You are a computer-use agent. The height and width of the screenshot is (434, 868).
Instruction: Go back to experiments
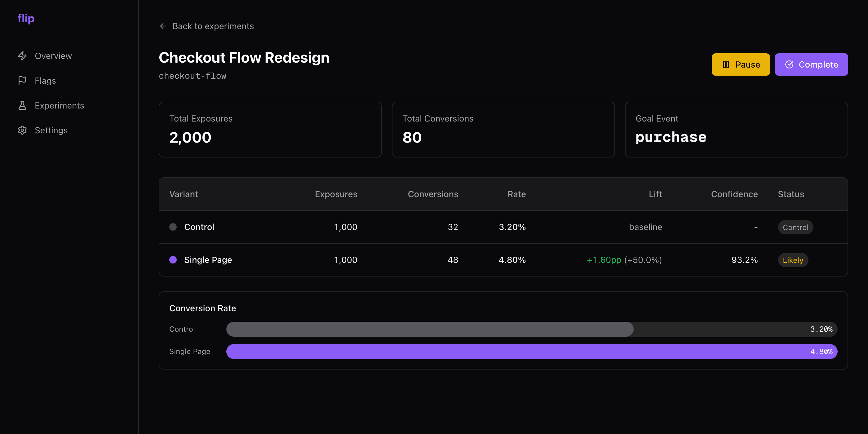(213, 26)
